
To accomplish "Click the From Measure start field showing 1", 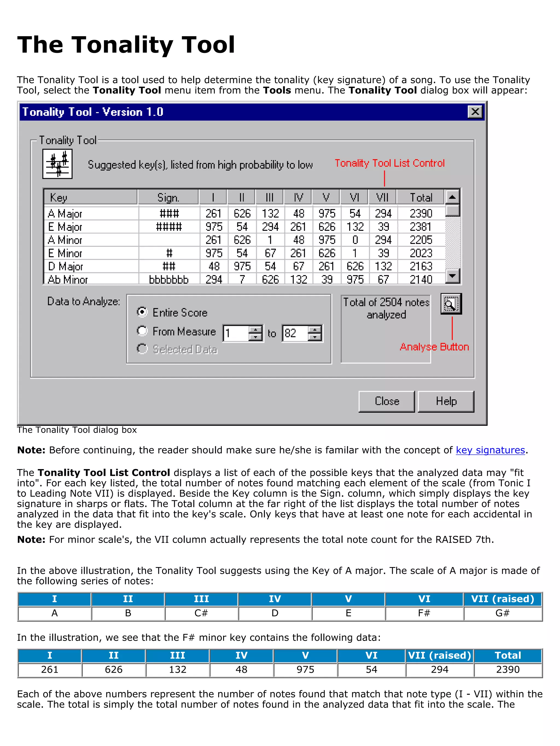I will (x=235, y=333).
